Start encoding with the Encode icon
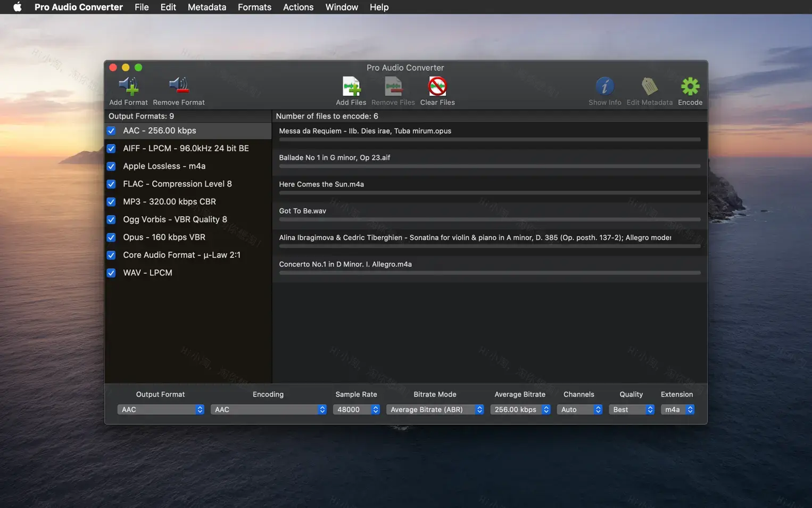This screenshot has height=508, width=812. (690, 86)
